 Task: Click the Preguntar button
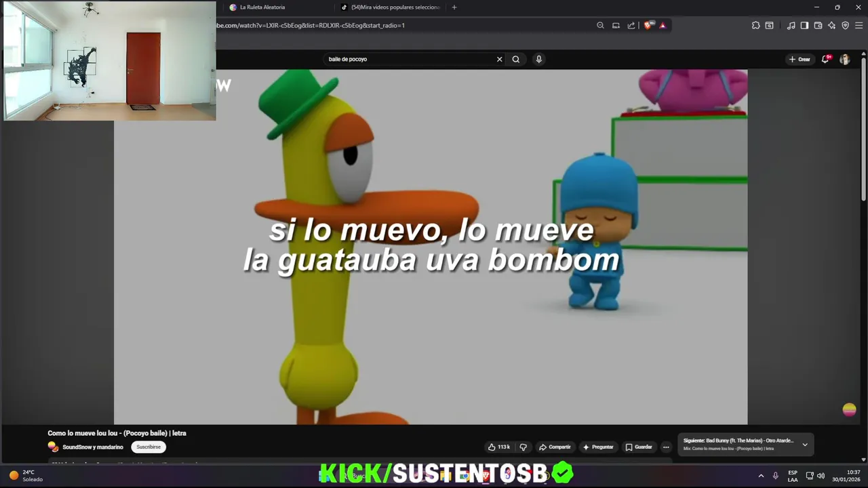click(598, 447)
